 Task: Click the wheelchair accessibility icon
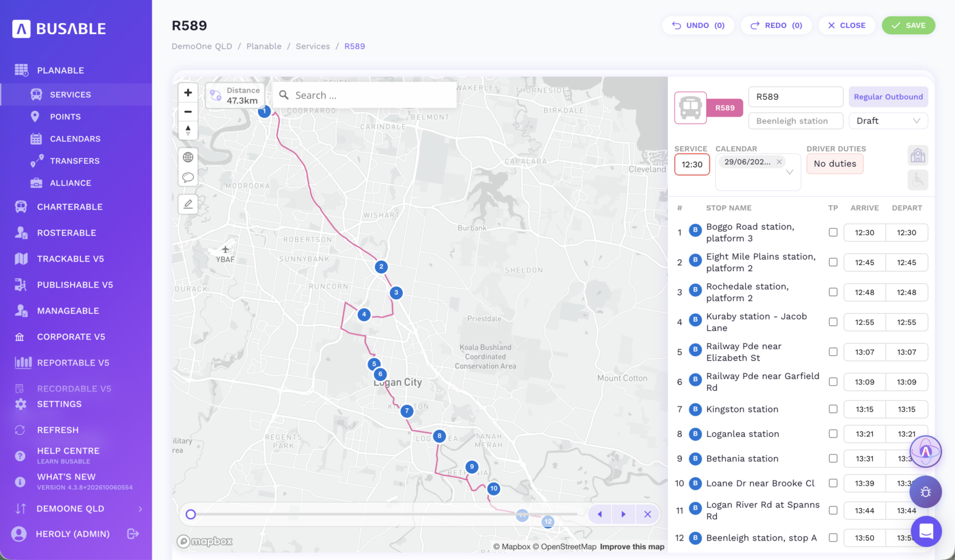click(918, 180)
